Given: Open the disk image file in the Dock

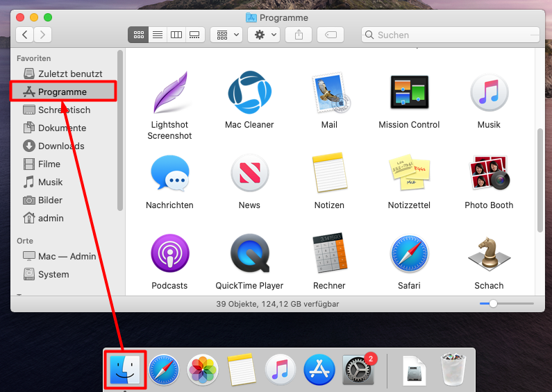Looking at the screenshot, I should [415, 370].
